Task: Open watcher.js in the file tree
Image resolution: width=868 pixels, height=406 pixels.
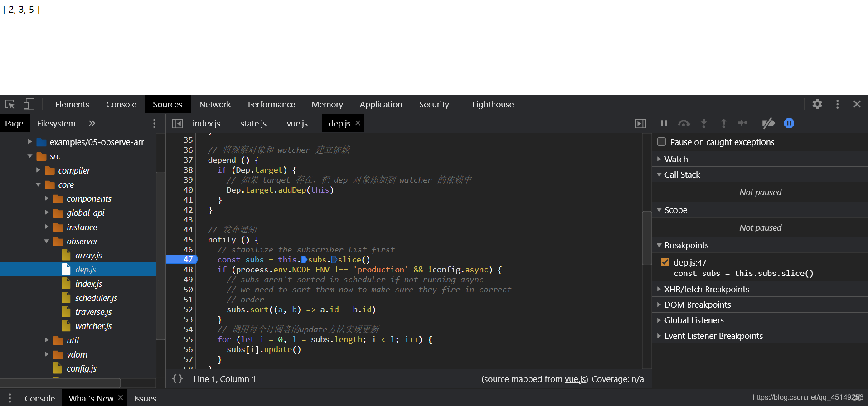Action: [x=93, y=326]
